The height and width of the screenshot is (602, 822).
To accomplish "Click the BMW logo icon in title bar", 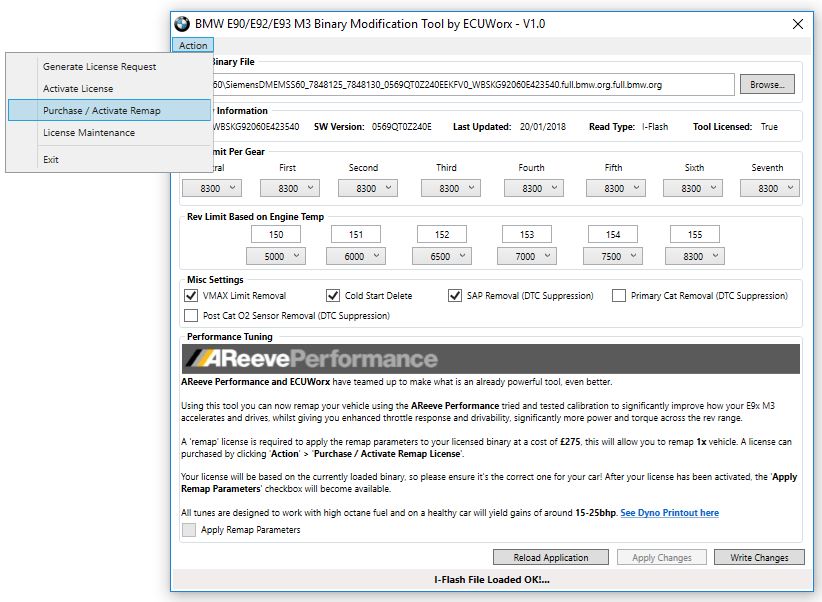I will coord(182,24).
